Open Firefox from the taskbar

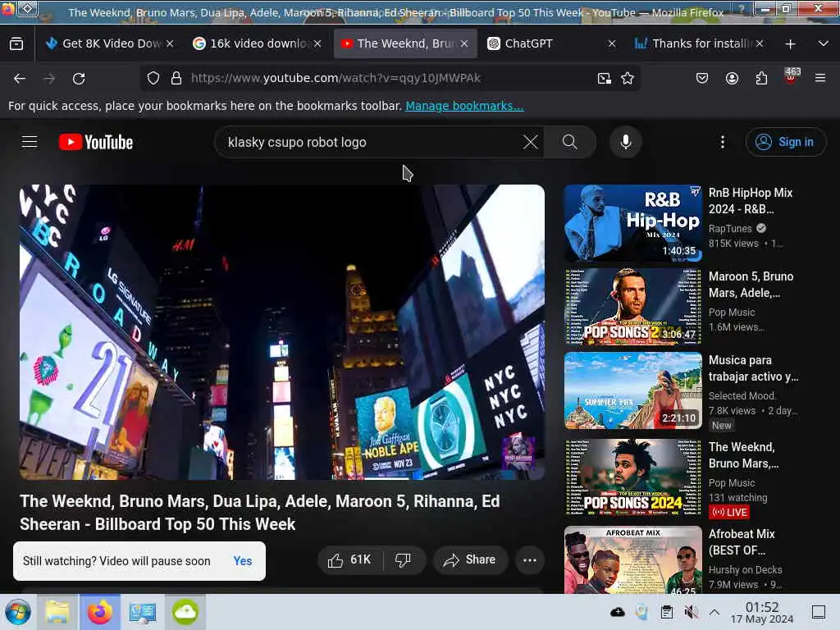(x=100, y=612)
